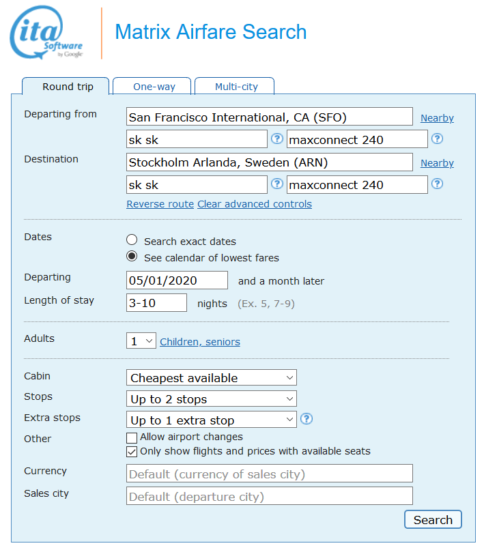This screenshot has width=484, height=550.
Task: Click the Departing date input field
Action: pos(177,280)
